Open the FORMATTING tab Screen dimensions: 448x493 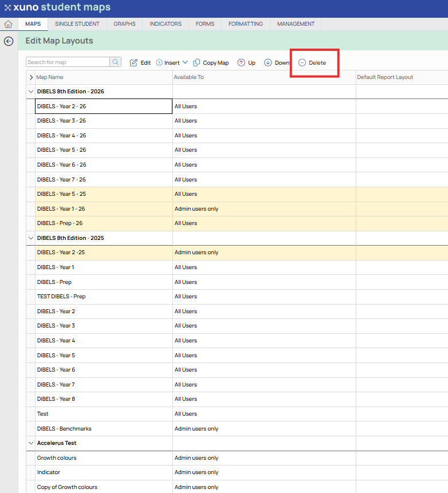[x=246, y=24]
